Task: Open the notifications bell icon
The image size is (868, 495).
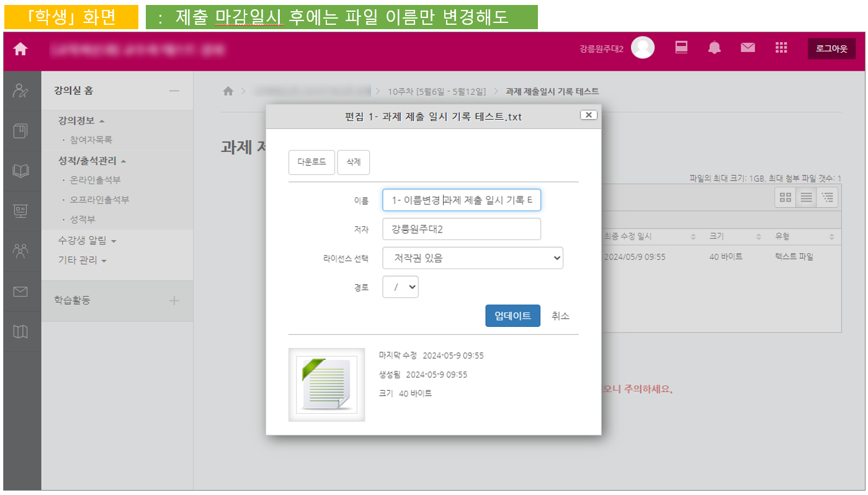Action: pos(715,48)
